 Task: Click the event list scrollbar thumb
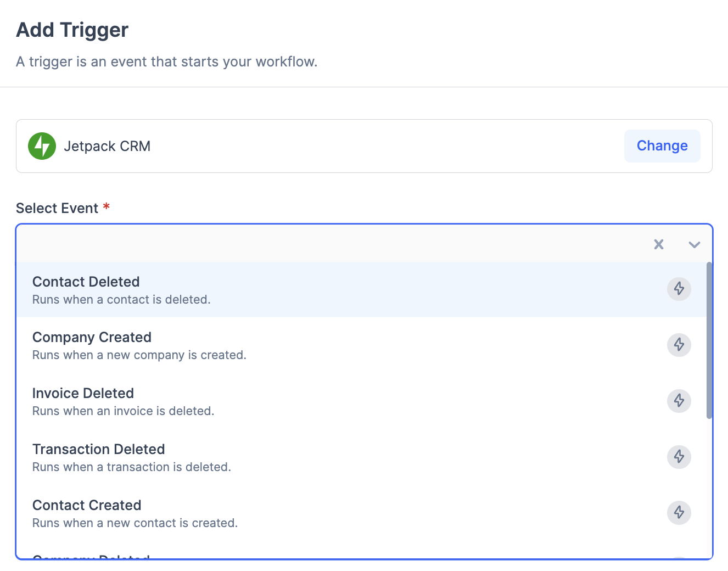[x=709, y=340]
